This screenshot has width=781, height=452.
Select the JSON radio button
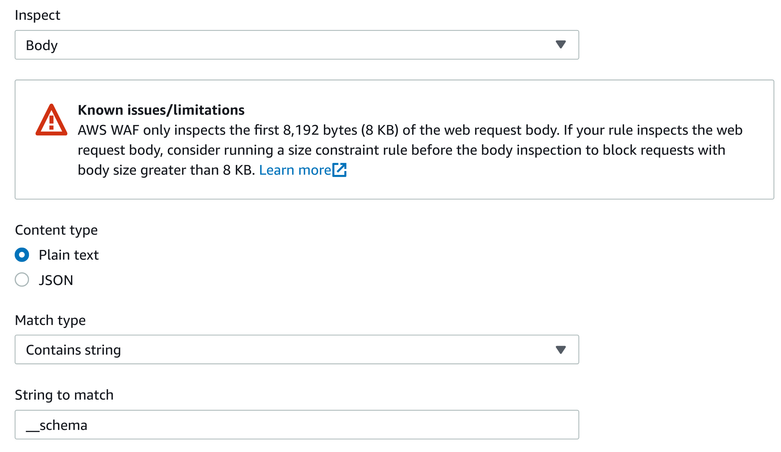point(22,280)
